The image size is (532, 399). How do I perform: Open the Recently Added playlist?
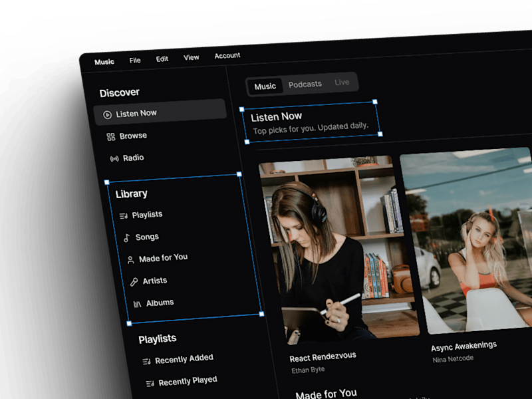184,359
